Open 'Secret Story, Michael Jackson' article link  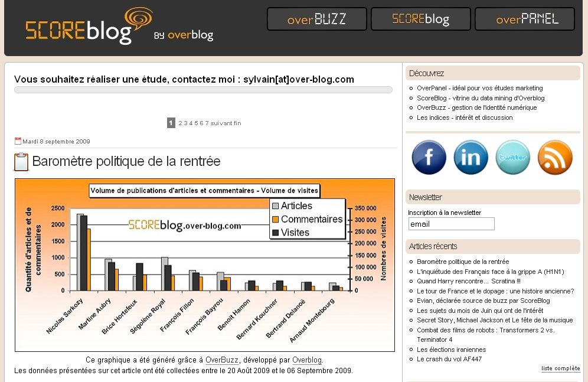[495, 320]
